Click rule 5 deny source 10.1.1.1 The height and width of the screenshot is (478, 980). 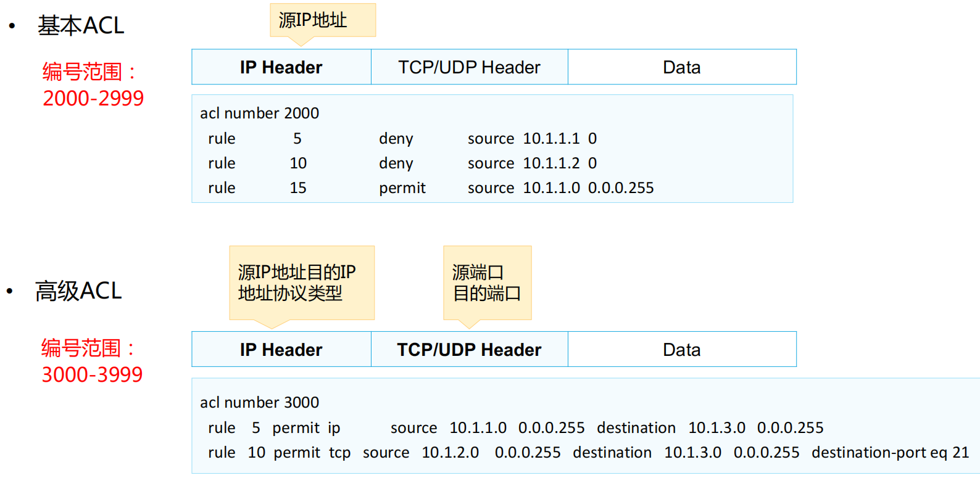pos(402,139)
